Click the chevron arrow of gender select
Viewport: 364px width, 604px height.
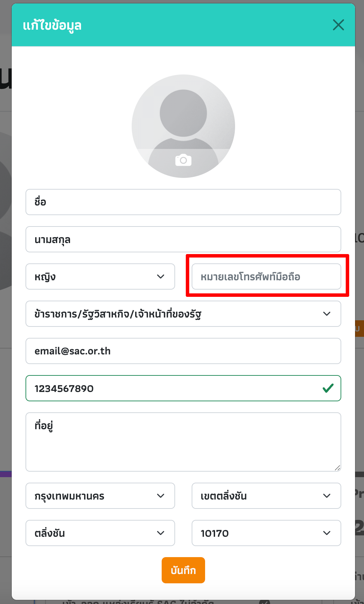coord(161,276)
